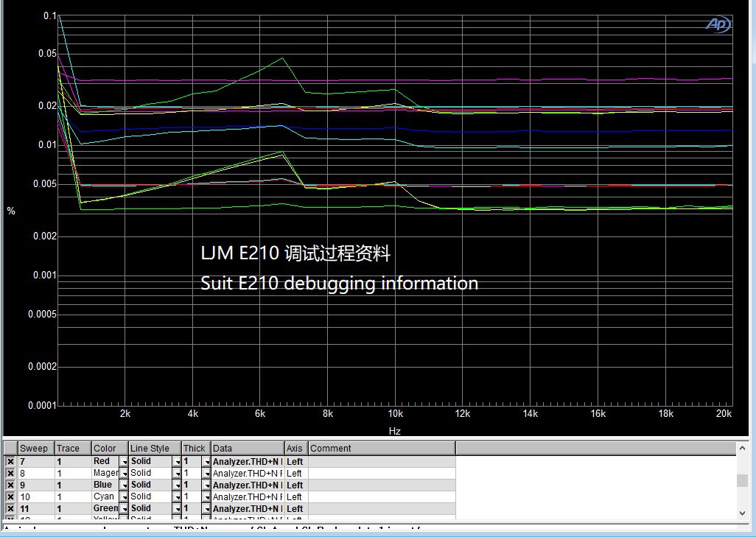Uncheck sweep 11 checkbox
756x537 pixels.
tap(10, 508)
